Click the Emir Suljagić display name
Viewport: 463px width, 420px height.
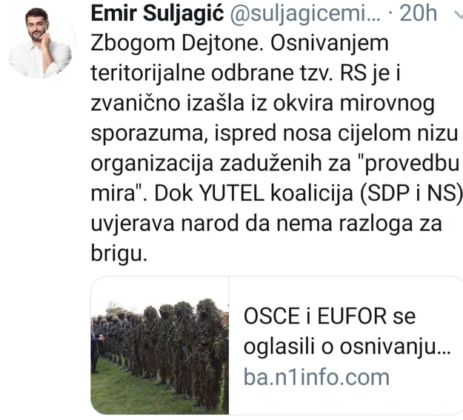[x=157, y=14]
